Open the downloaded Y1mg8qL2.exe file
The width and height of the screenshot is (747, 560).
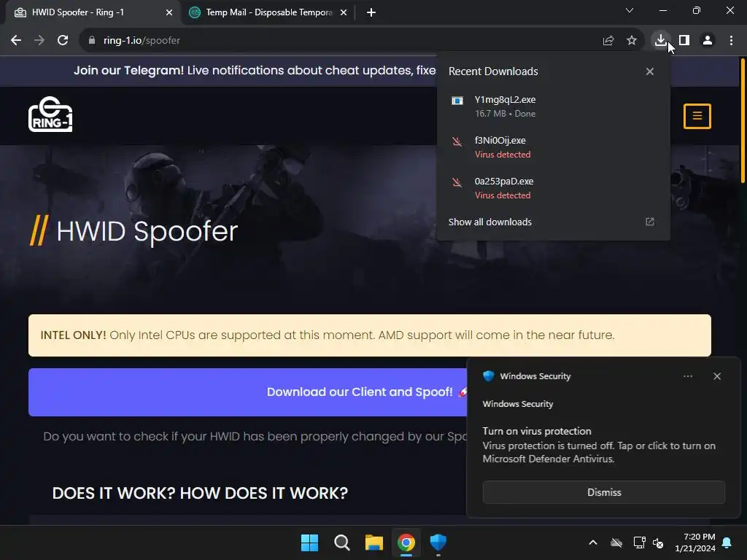(553, 106)
